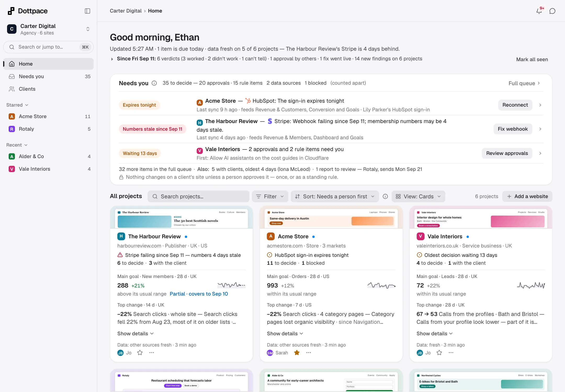Click the Reconnect button

point(515,105)
